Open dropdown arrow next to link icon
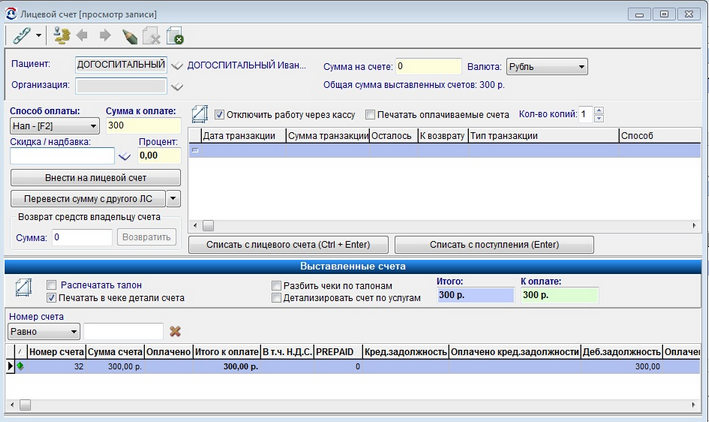This screenshot has width=709, height=422. [x=38, y=36]
